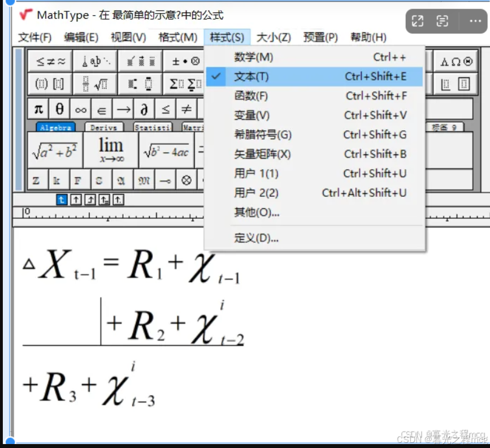The width and height of the screenshot is (490, 448).
Task: Insert the double-struck Z symbol
Action: click(38, 180)
